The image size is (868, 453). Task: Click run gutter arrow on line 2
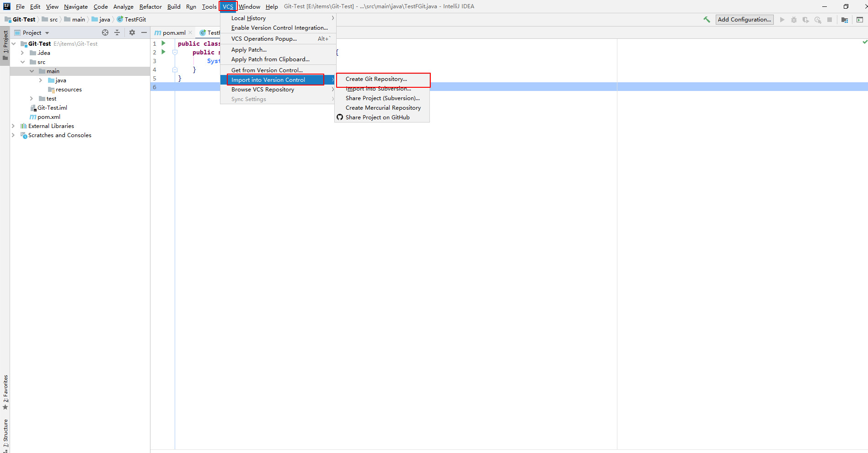click(x=164, y=52)
